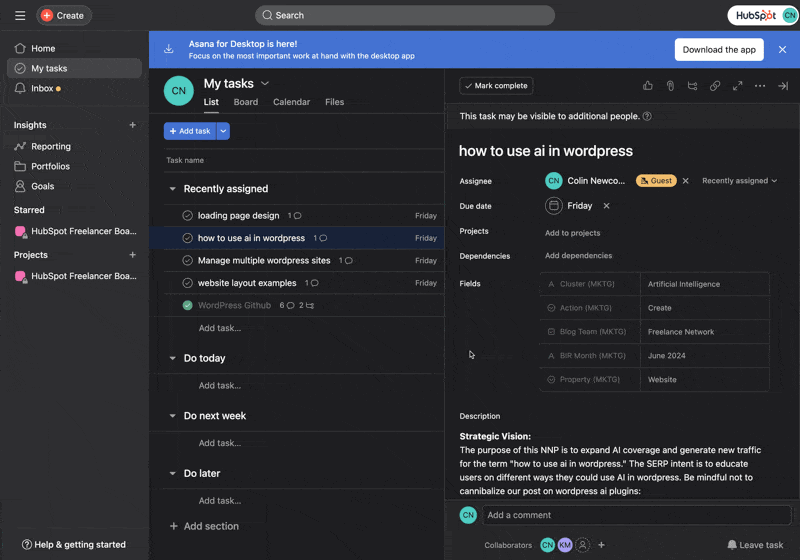Viewport: 800px width, 560px height.
Task: Open comments on website layout examples row
Action: (311, 283)
